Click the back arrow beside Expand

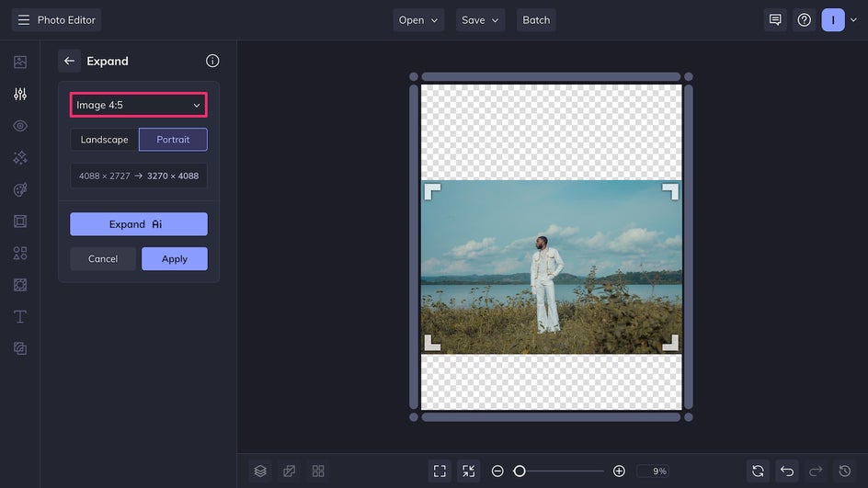click(x=69, y=61)
